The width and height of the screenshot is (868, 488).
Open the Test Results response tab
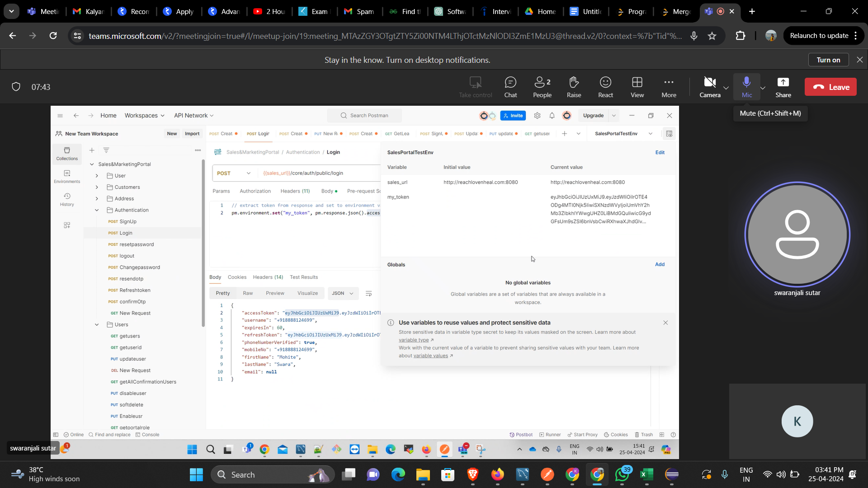point(303,277)
